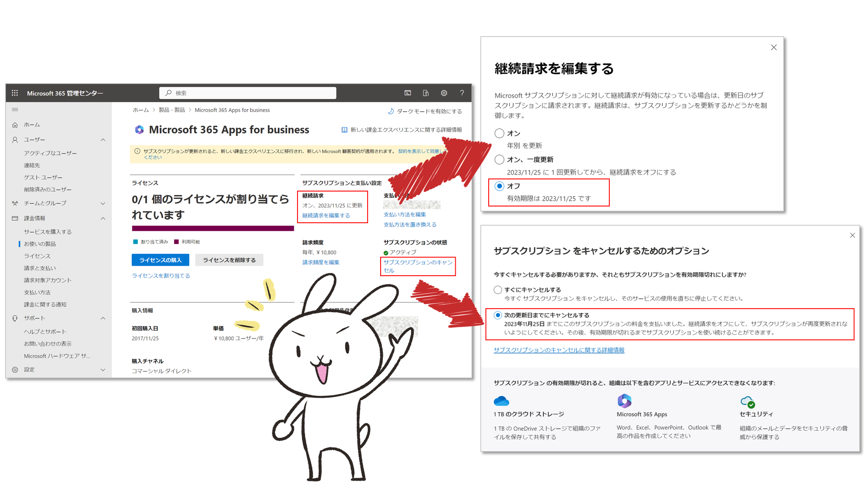
Task: Expand the 設定 section chevron
Action: 103,370
